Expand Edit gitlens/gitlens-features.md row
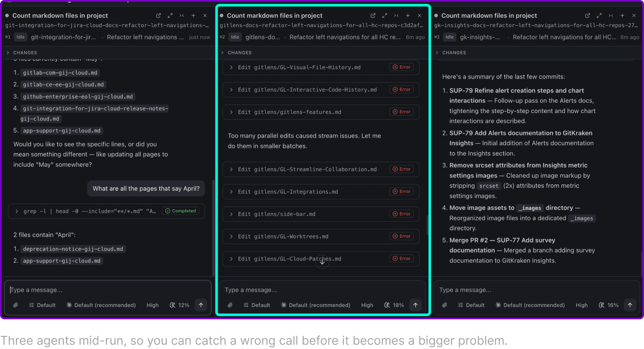 click(321, 112)
